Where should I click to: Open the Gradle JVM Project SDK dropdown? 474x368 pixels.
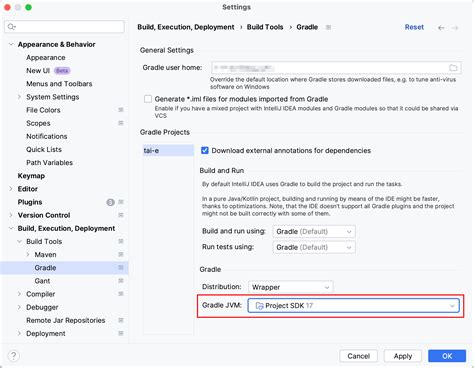[353, 306]
